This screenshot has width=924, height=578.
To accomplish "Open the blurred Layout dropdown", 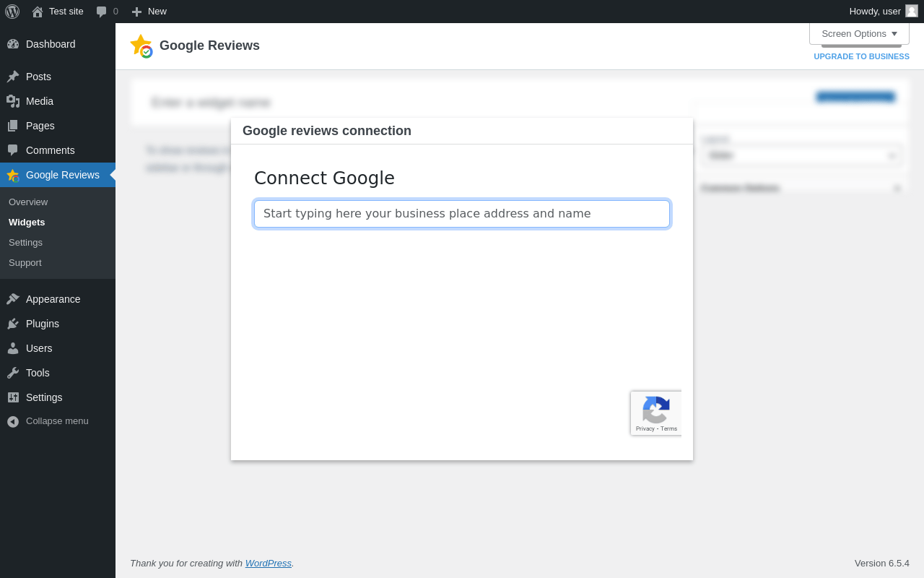I will 801,155.
